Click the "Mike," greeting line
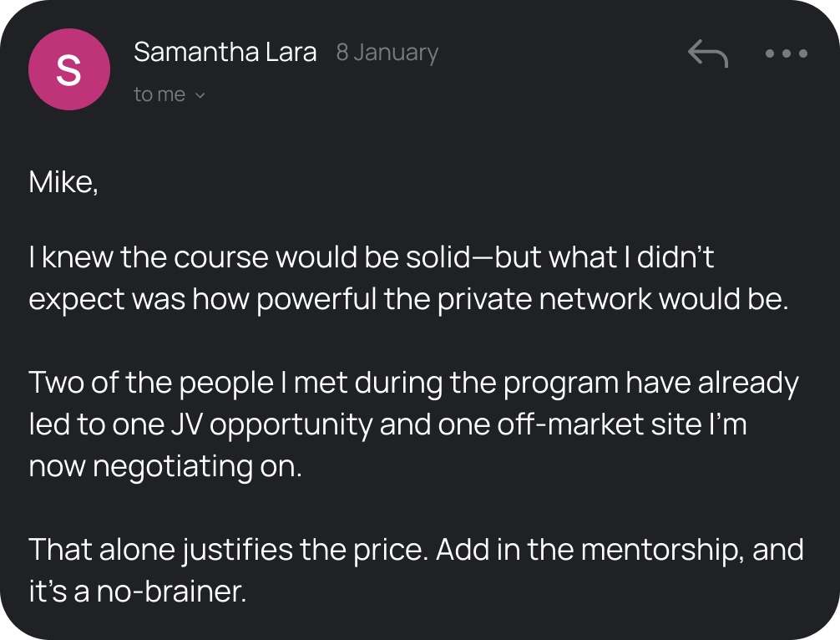 point(63,182)
